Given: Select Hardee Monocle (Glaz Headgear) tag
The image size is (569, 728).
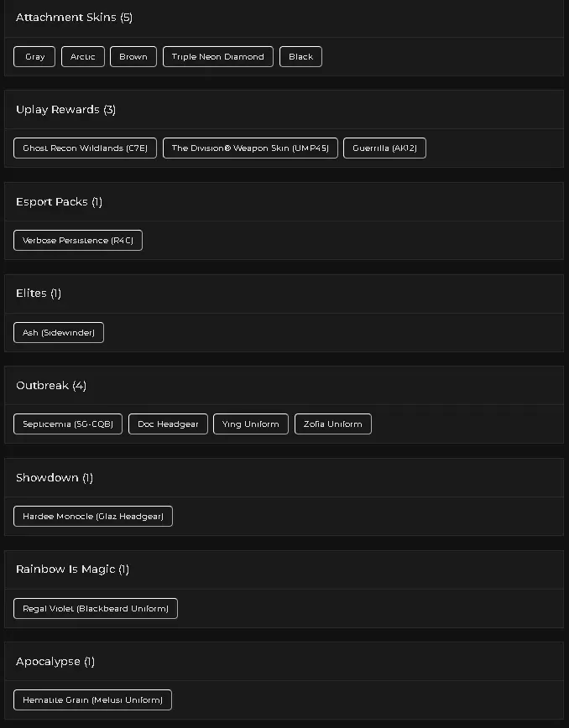Looking at the screenshot, I should 92,517.
